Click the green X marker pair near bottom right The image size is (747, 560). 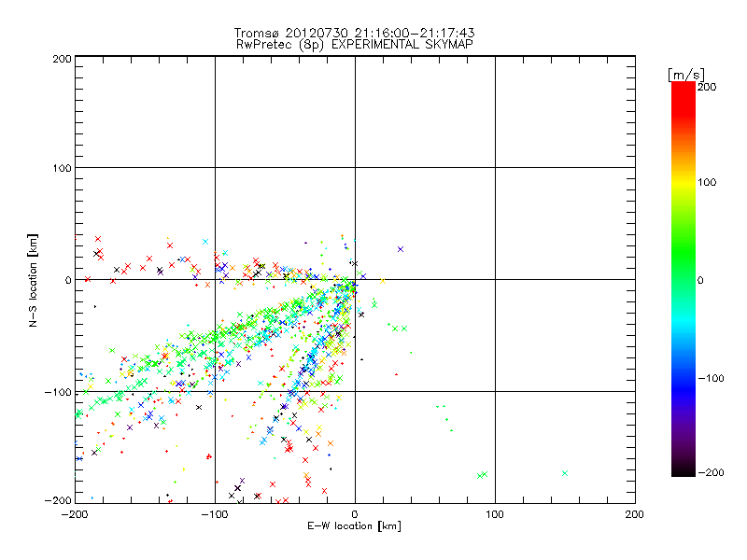pos(482,475)
